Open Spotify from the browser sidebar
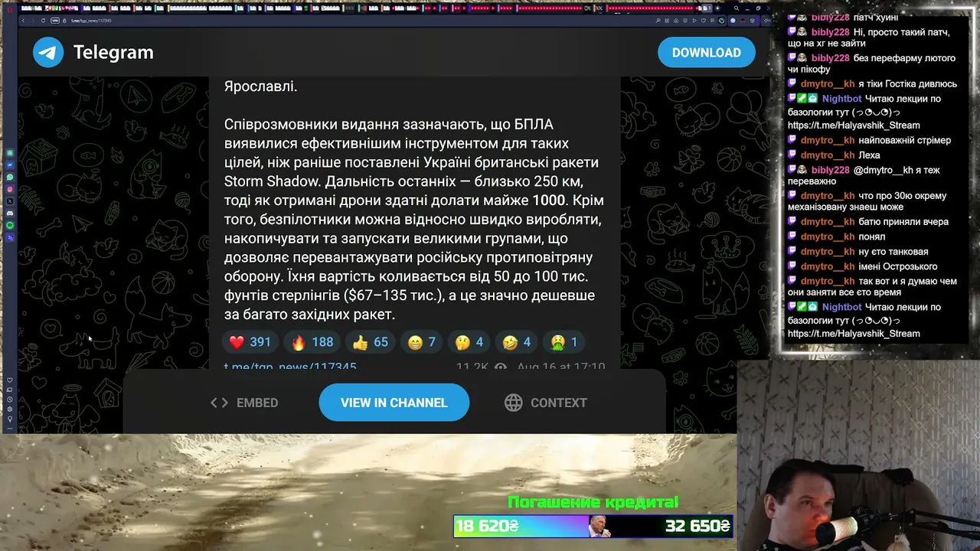The width and height of the screenshot is (980, 551). point(10,226)
